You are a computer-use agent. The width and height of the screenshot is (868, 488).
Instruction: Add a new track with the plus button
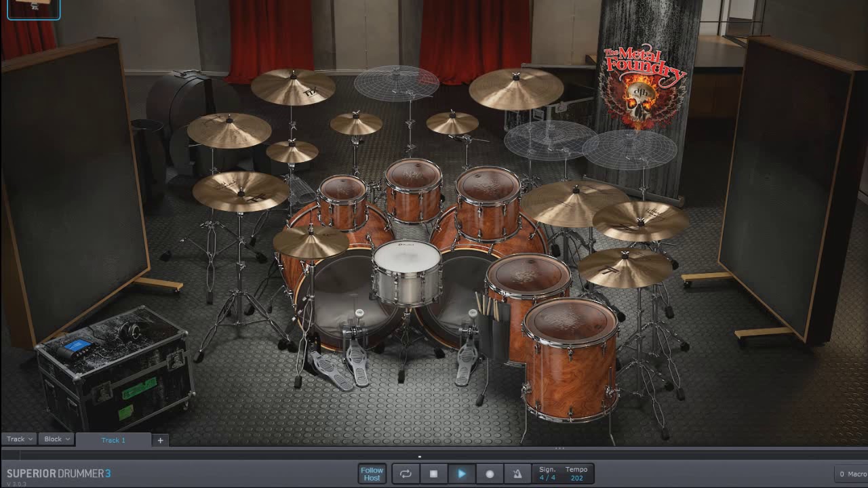pos(160,440)
